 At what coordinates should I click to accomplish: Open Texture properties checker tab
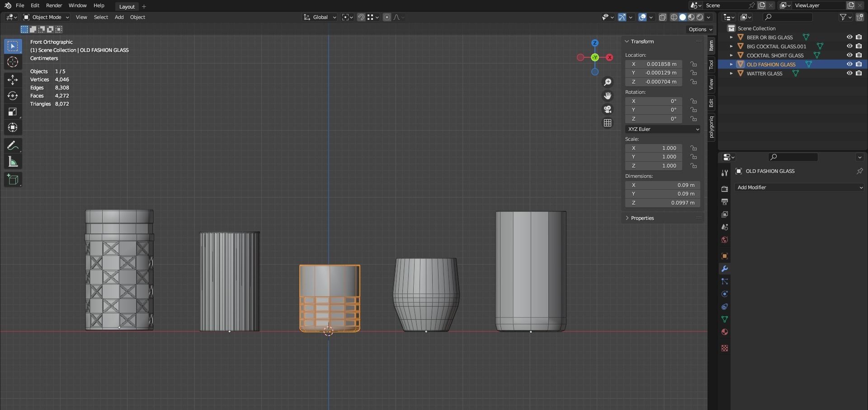(725, 348)
